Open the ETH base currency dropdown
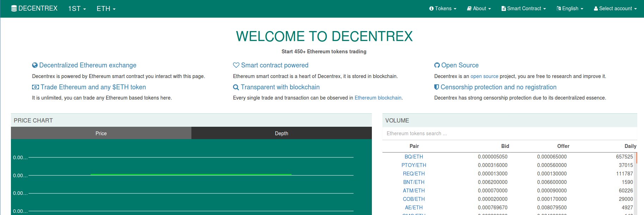Image resolution: width=644 pixels, height=215 pixels. click(106, 8)
